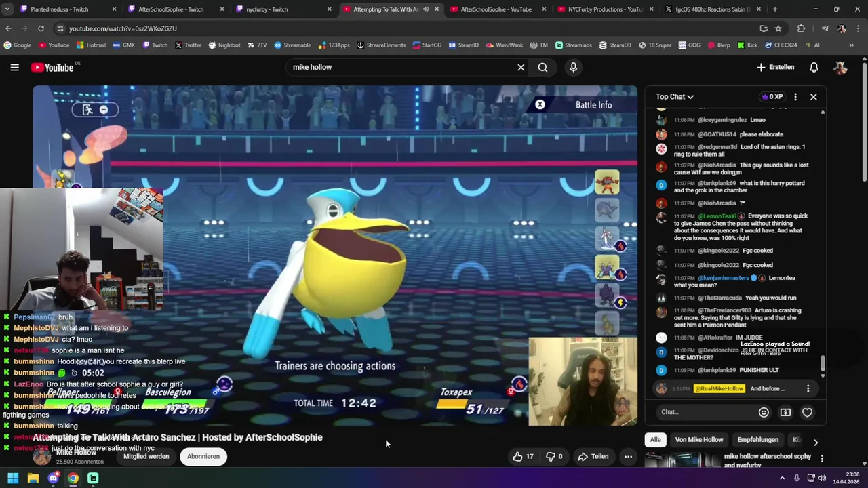
Task: Select the Von Mike Hollow chip
Action: click(699, 440)
